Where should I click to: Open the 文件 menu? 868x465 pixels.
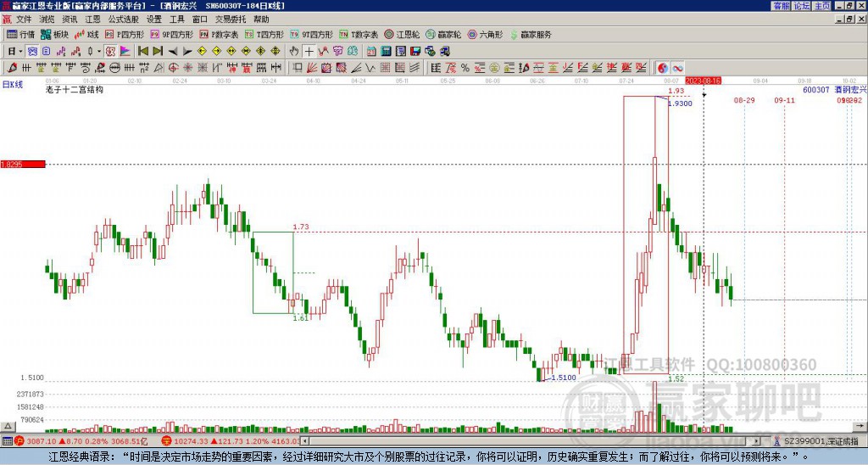(24, 20)
